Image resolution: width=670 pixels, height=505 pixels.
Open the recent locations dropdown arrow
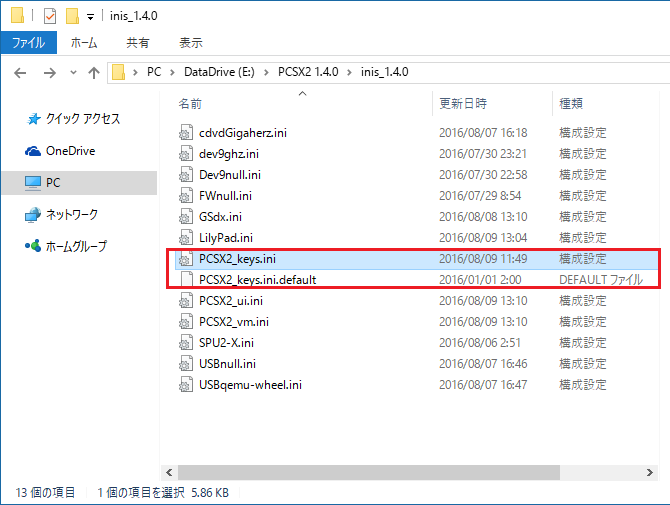click(x=73, y=72)
